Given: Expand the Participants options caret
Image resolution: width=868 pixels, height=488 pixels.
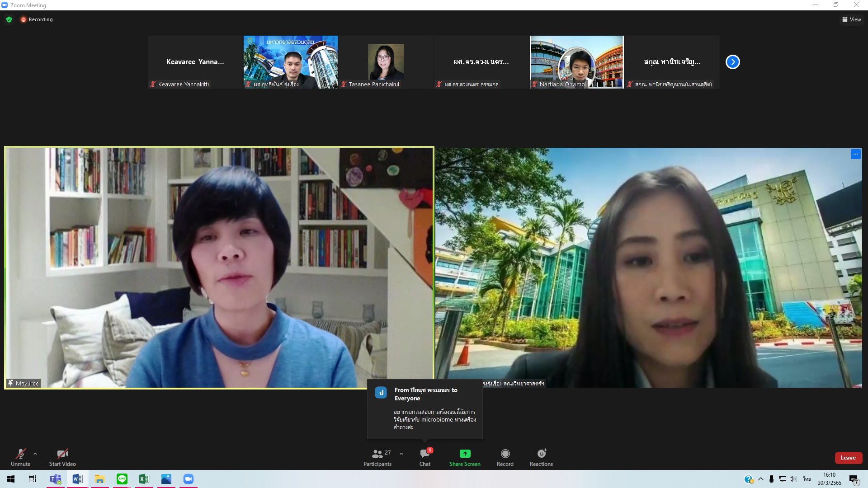Looking at the screenshot, I should point(401,454).
